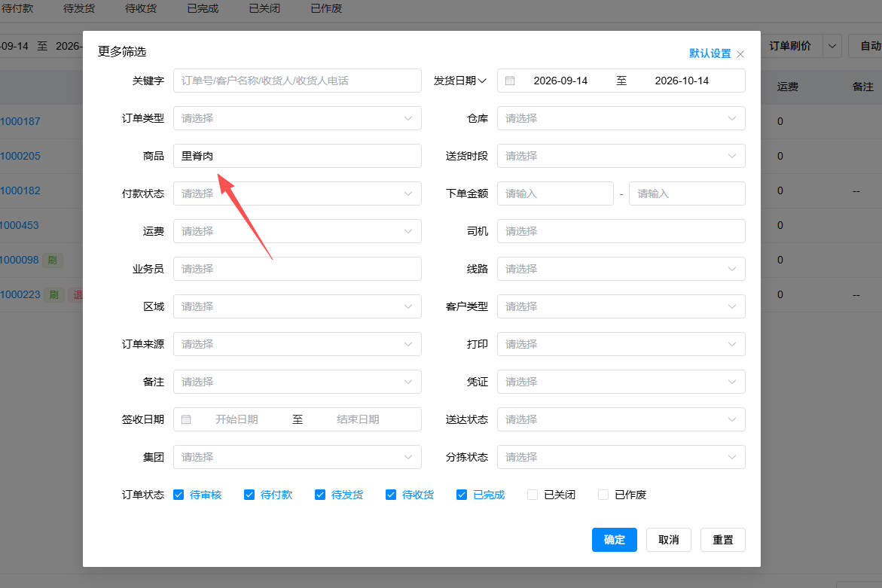Toggle the 已完成 checkbox
The width and height of the screenshot is (882, 588).
click(462, 495)
